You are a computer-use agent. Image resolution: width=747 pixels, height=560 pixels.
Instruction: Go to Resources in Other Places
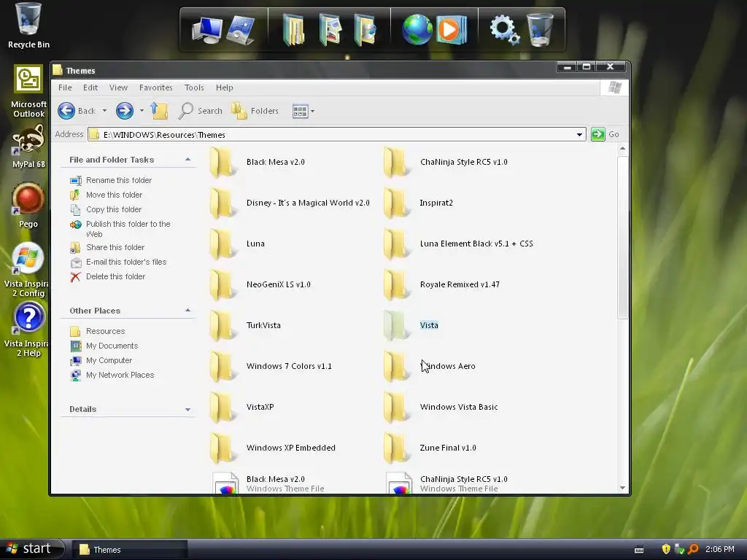[x=97, y=332]
